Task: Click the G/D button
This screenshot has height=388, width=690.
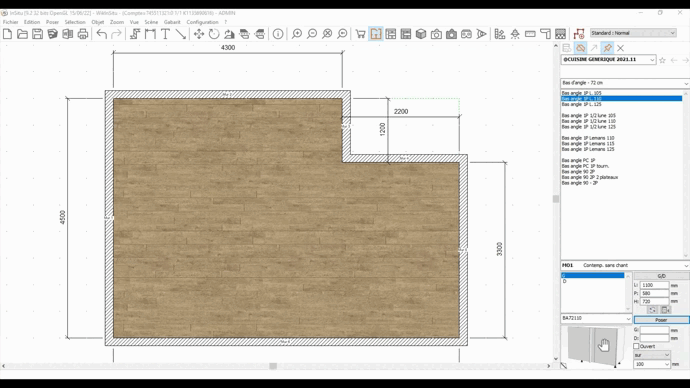Action: (x=661, y=276)
